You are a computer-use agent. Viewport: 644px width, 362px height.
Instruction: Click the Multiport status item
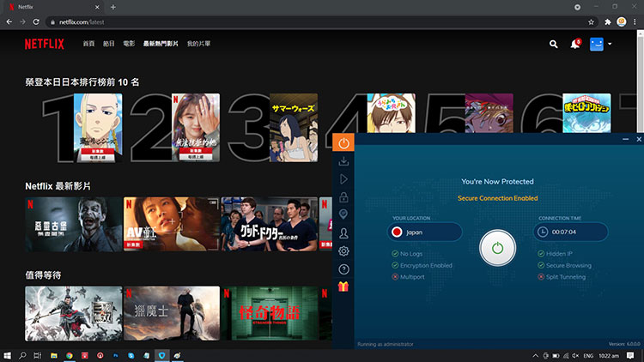408,277
